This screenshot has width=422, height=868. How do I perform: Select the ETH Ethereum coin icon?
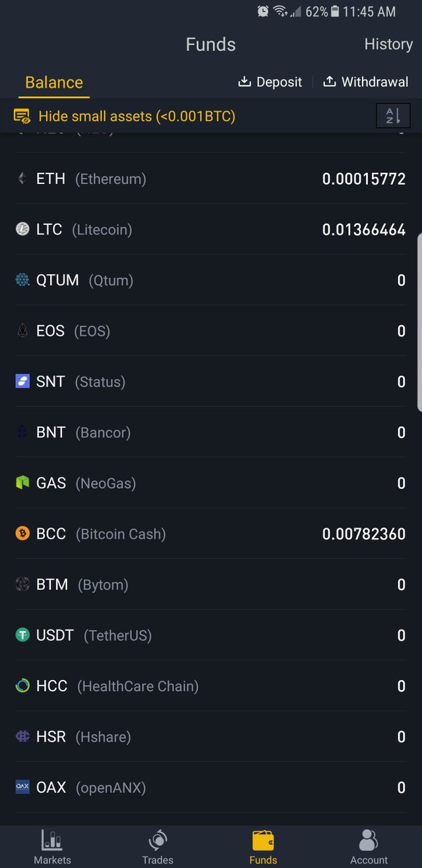click(x=21, y=178)
